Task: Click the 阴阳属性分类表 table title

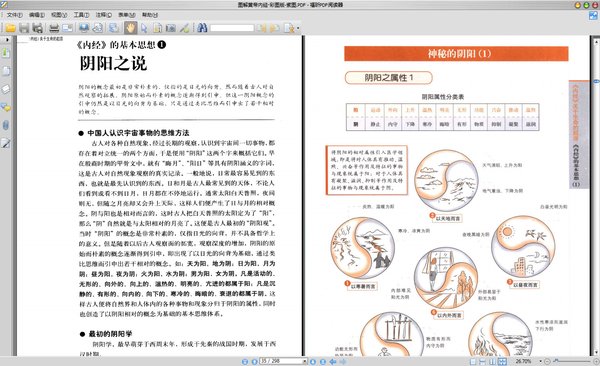Action: [x=443, y=97]
